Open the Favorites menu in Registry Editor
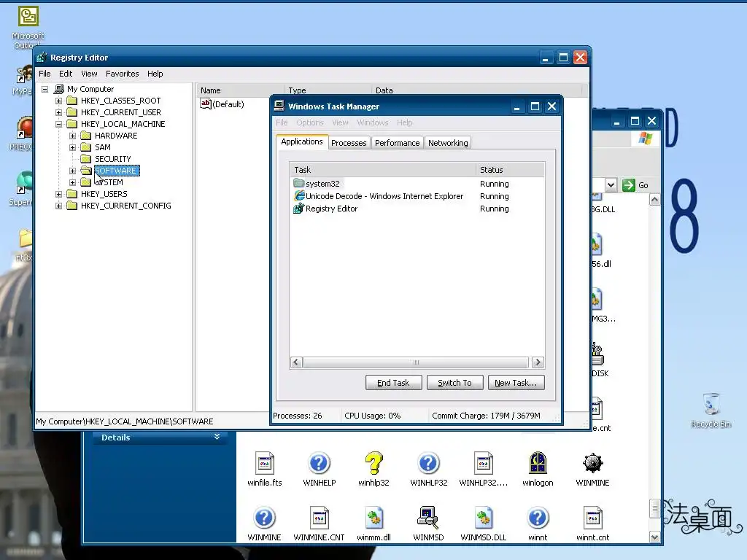Viewport: 747px width, 560px height. coord(123,74)
